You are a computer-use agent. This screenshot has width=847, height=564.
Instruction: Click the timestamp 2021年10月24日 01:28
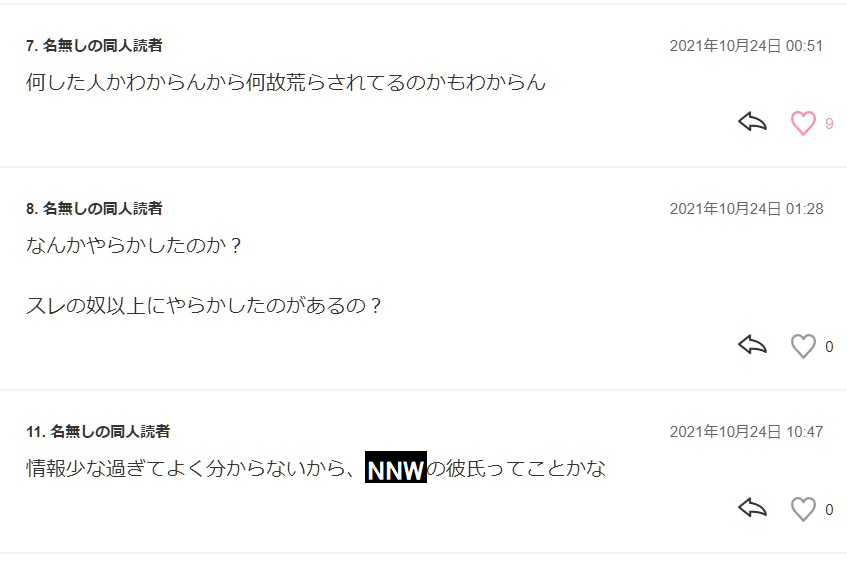(746, 209)
